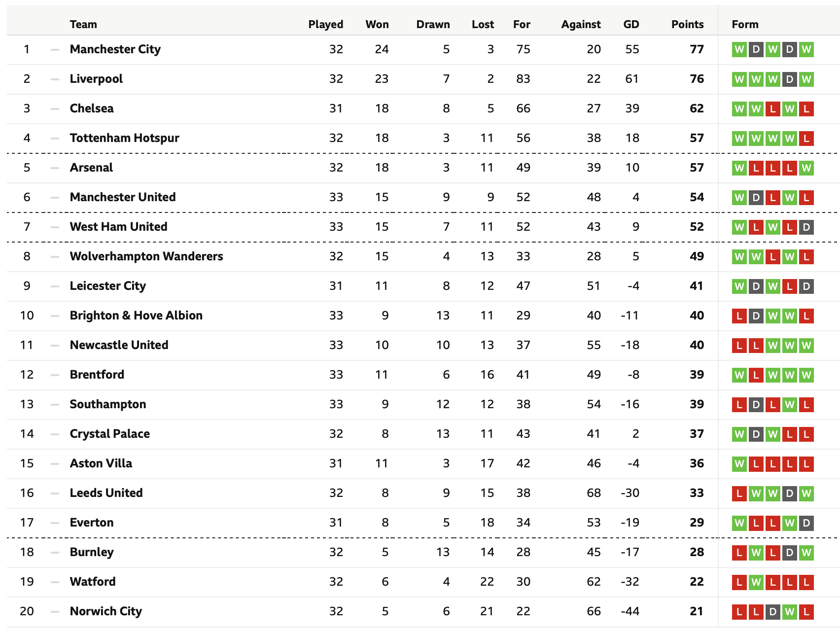
Task: Click the last green W badge in Arsenal's row
Action: coord(806,168)
